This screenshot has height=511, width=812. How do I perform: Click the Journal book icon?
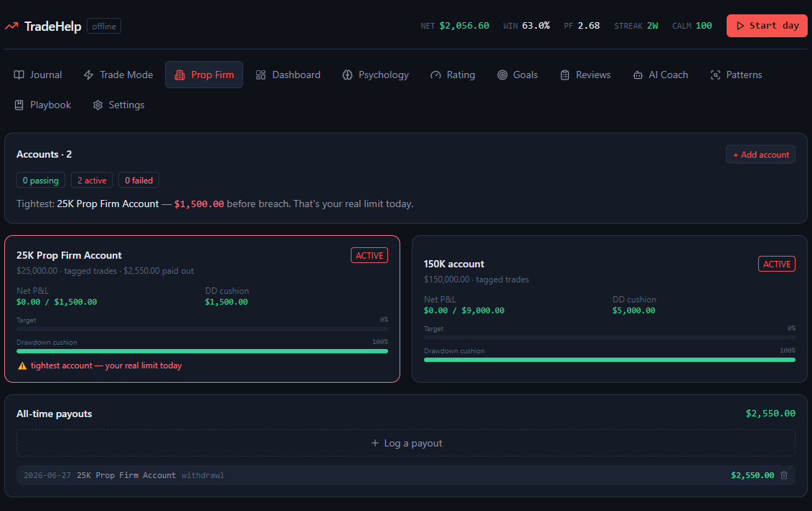[x=19, y=75]
